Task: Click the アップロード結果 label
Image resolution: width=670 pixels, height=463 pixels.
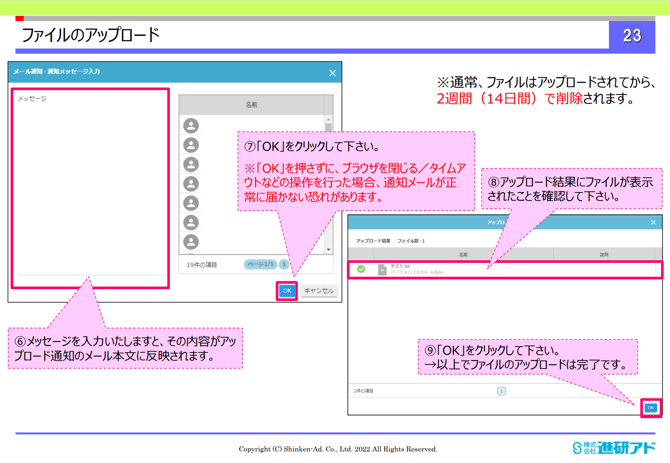Action: click(x=373, y=241)
